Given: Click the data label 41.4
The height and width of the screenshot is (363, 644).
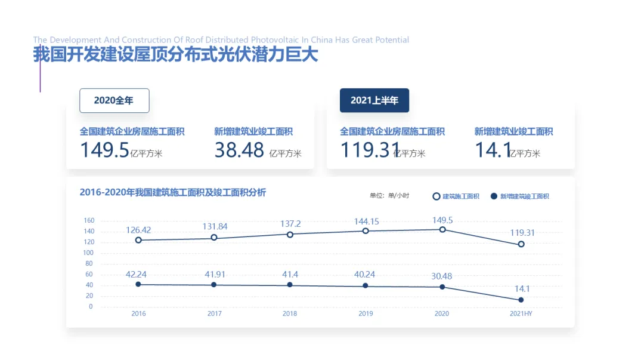Looking at the screenshot, I should pos(290,275).
